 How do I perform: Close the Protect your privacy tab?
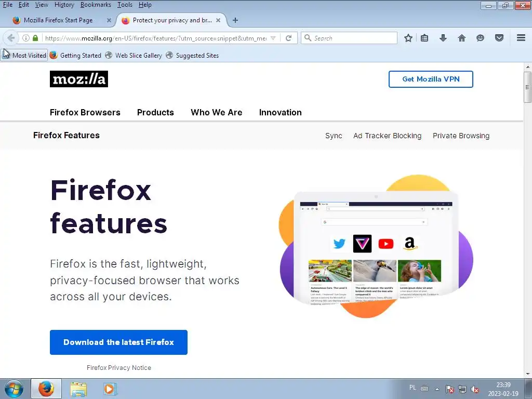[x=218, y=20]
